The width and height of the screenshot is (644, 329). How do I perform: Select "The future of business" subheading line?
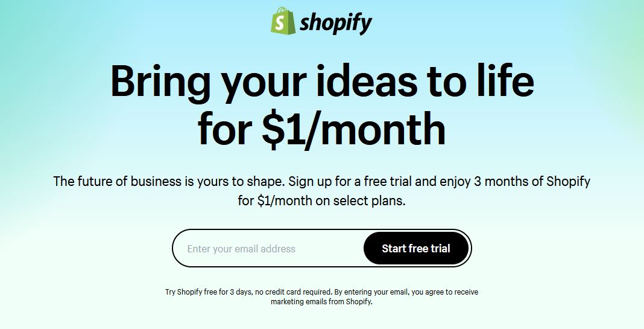(321, 181)
